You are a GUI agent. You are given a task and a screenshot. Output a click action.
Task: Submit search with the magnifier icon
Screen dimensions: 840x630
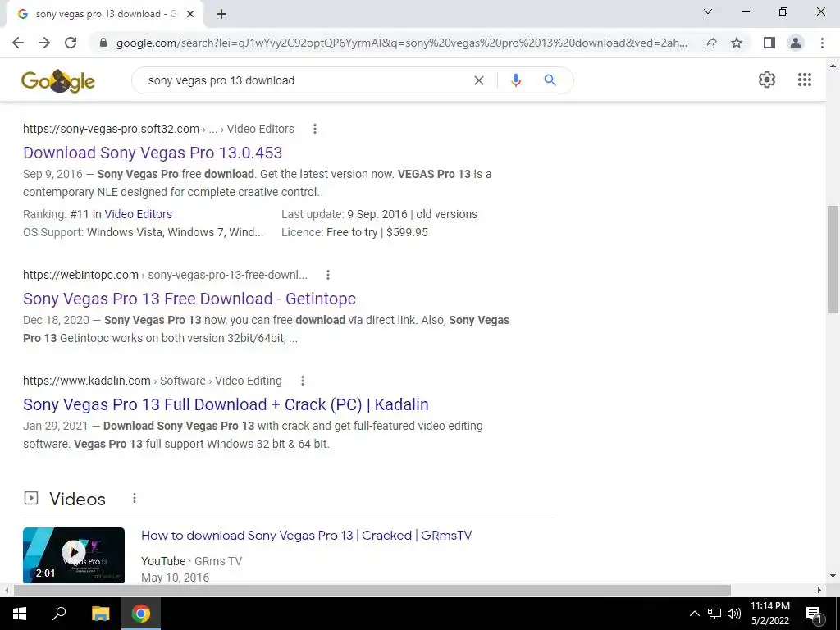(x=550, y=80)
